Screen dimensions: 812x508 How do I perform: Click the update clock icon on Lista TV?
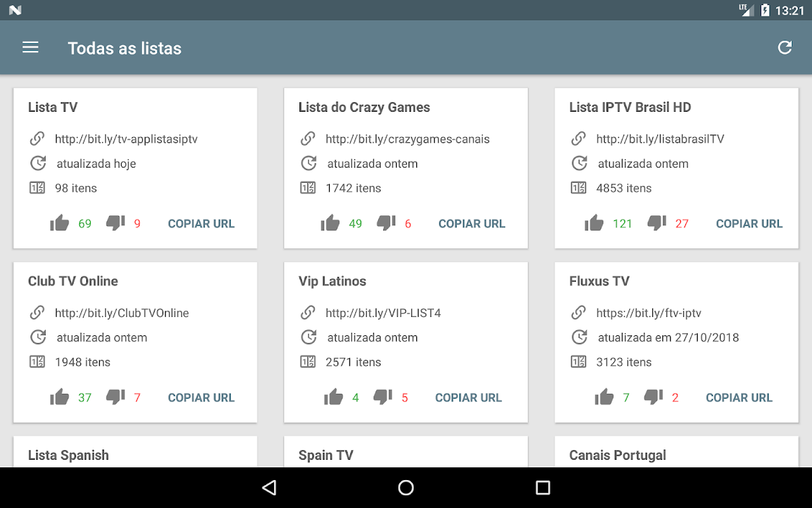38,163
